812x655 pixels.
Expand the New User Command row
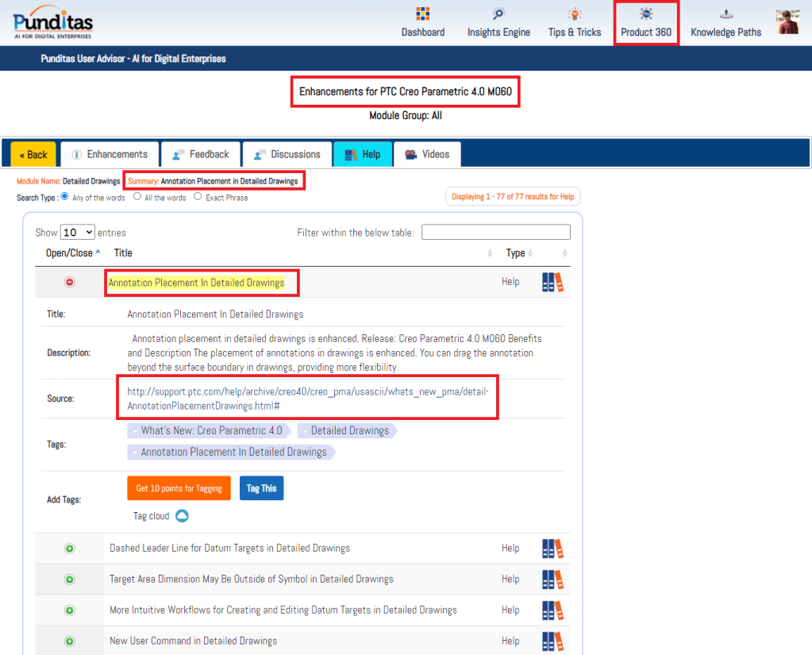(x=69, y=642)
